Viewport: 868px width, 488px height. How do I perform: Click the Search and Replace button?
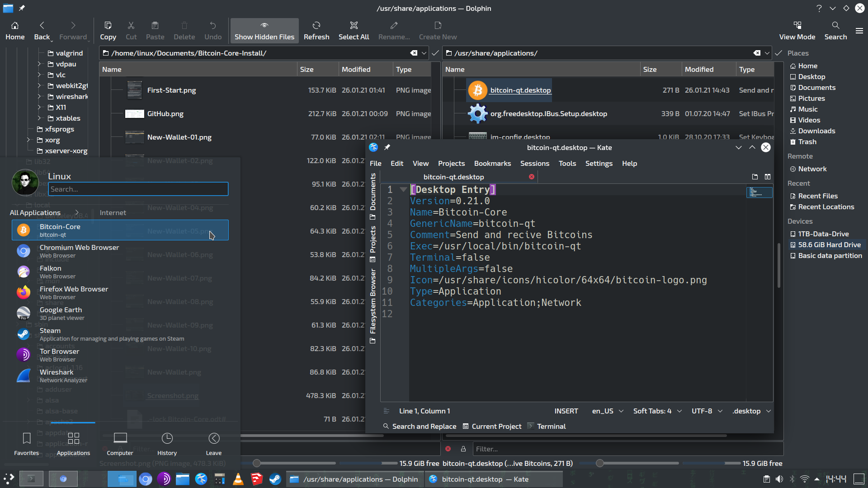(x=420, y=426)
